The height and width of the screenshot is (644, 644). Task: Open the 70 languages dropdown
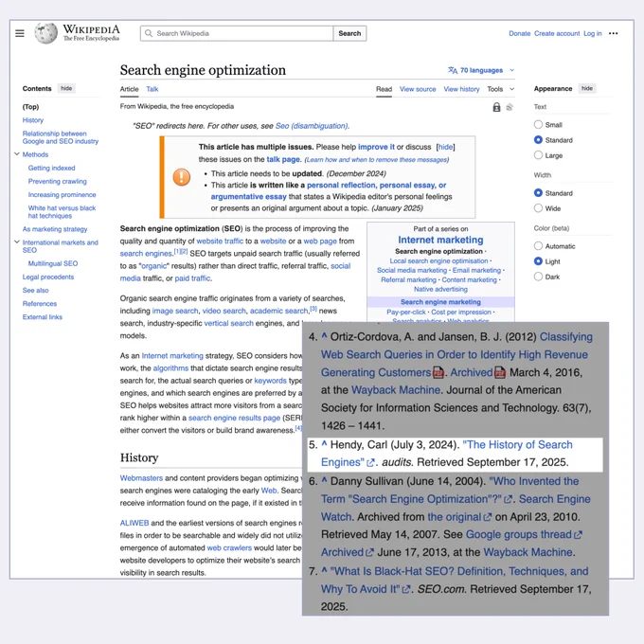point(481,70)
